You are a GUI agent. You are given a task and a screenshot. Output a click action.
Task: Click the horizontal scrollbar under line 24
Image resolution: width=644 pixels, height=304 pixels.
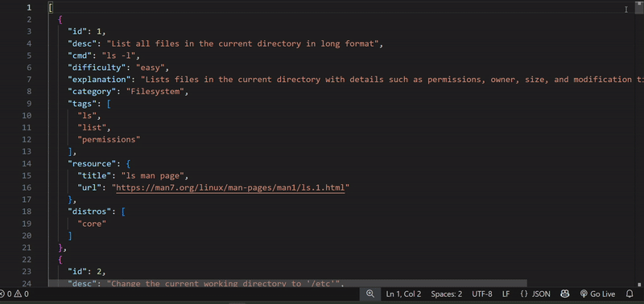(287, 283)
